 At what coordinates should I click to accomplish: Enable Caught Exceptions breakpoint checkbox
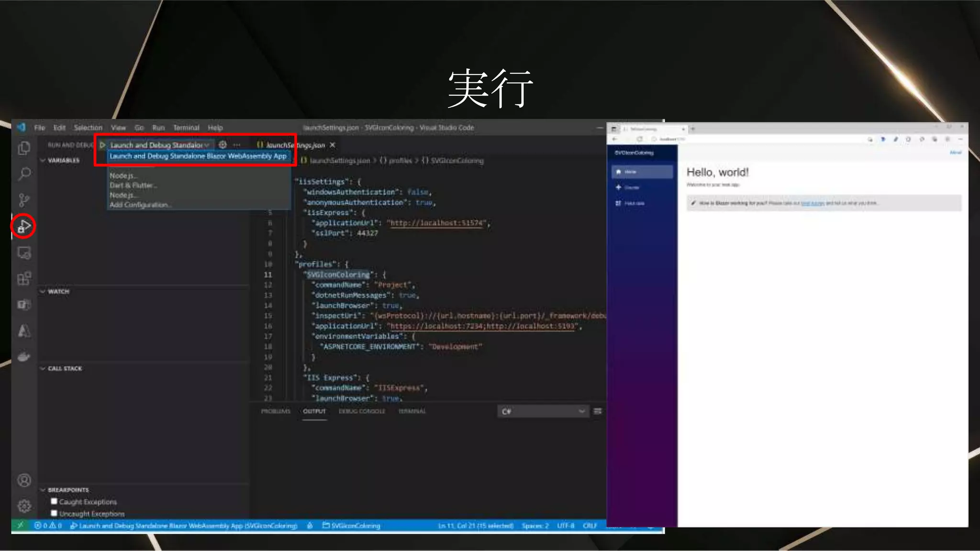54,501
